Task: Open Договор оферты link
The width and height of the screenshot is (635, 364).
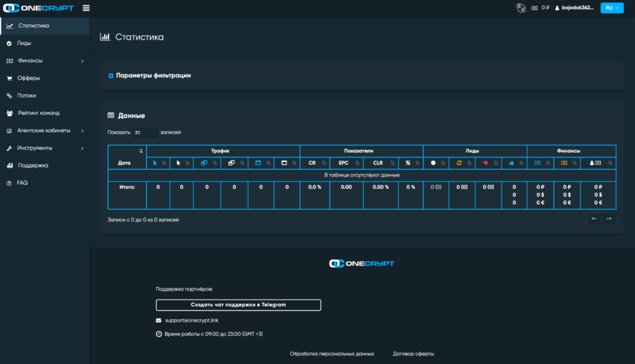Action: [413, 354]
